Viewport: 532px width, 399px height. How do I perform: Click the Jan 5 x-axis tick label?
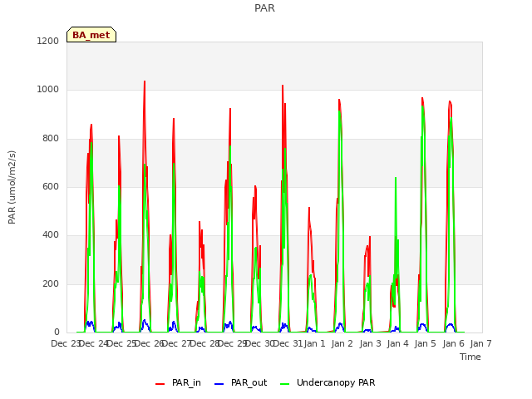pos(426,343)
